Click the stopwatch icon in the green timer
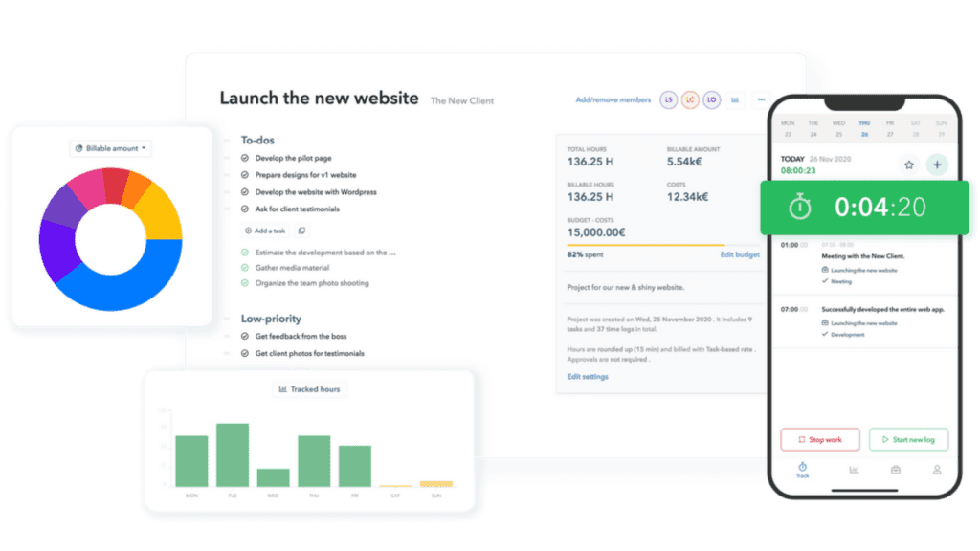The image size is (980, 551). tap(799, 208)
